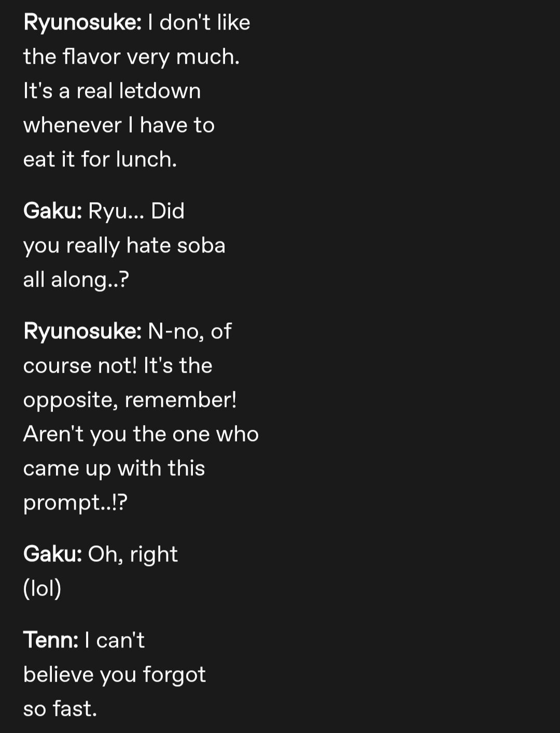The width and height of the screenshot is (560, 733).
Task: Click the line "opposite, remember!"
Action: [130, 400]
